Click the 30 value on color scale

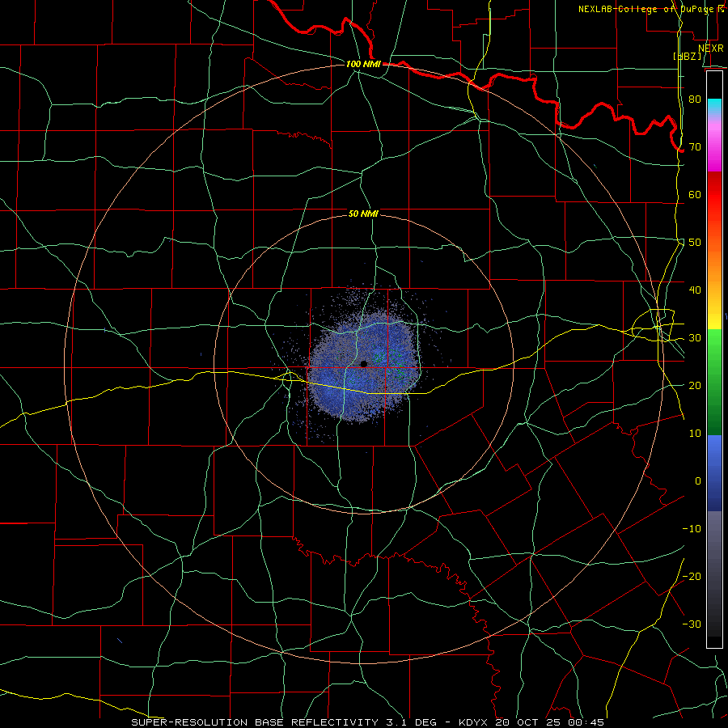click(x=695, y=338)
